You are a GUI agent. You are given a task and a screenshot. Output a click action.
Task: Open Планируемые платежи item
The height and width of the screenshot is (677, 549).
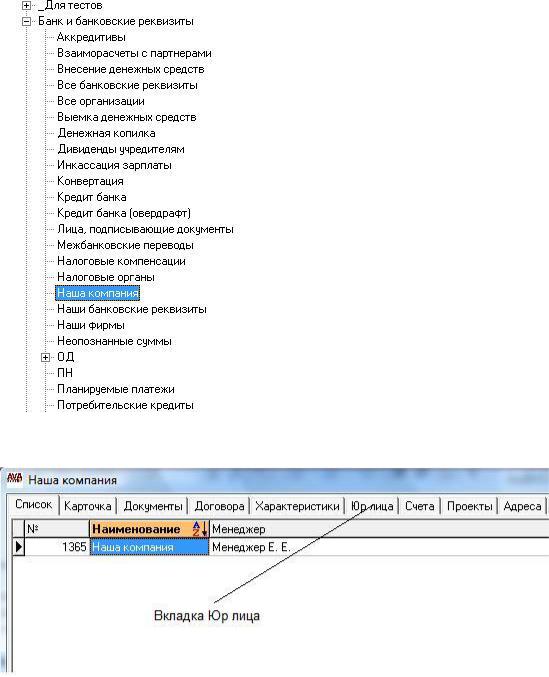click(x=116, y=389)
